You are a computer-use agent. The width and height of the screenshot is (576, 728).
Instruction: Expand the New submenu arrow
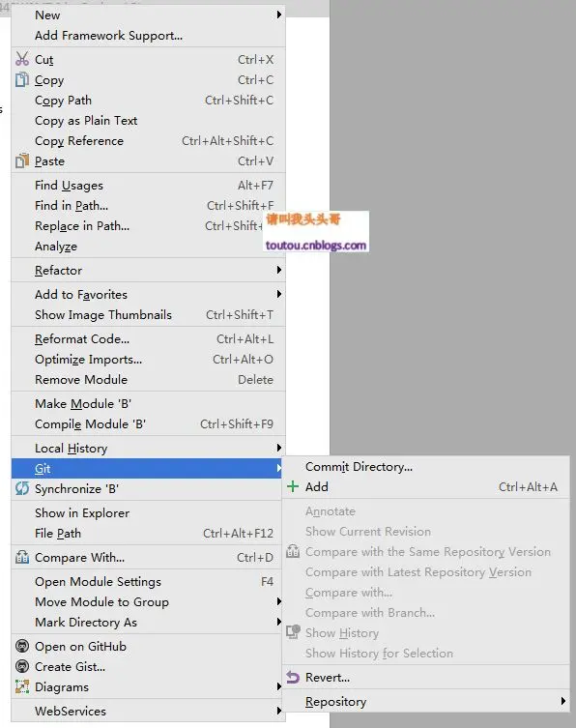279,15
